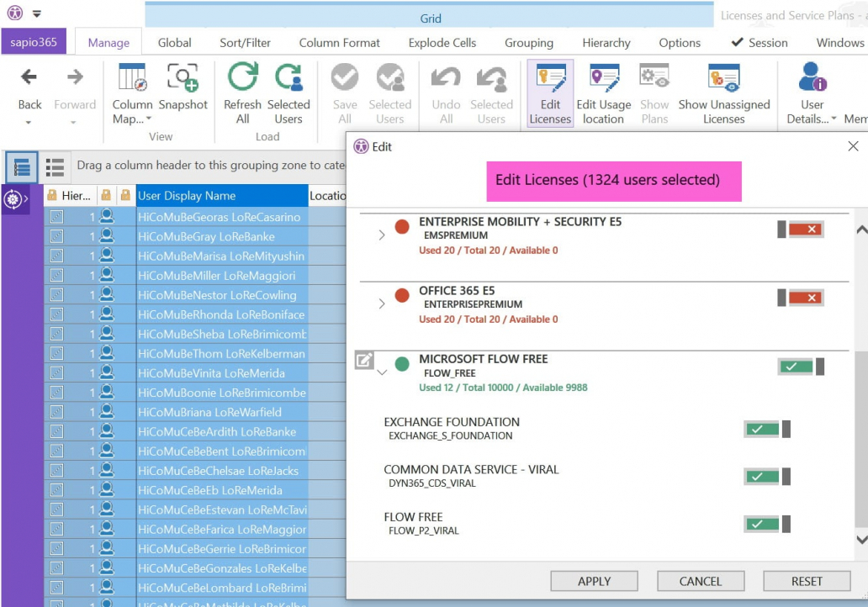Open the Manage ribbon tab
Viewport: 868px width, 607px height.
(x=108, y=43)
